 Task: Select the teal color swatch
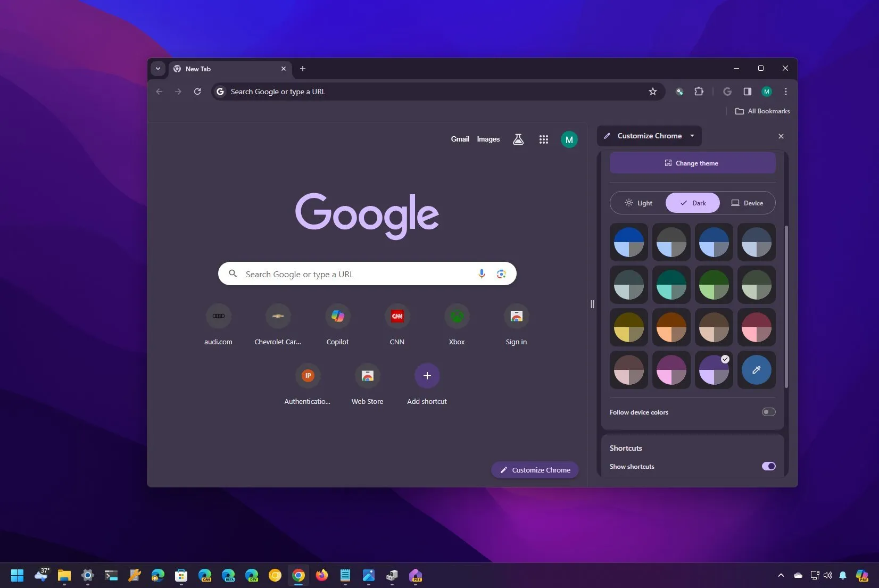click(671, 285)
